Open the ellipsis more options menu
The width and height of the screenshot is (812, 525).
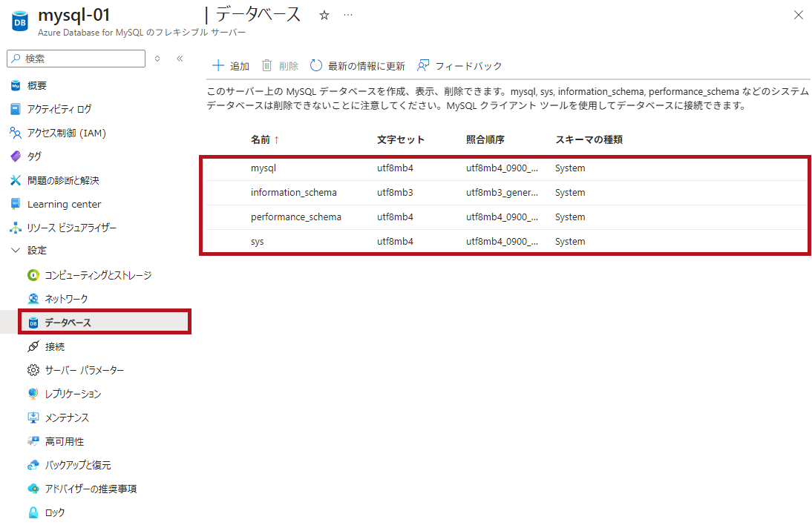coord(348,16)
